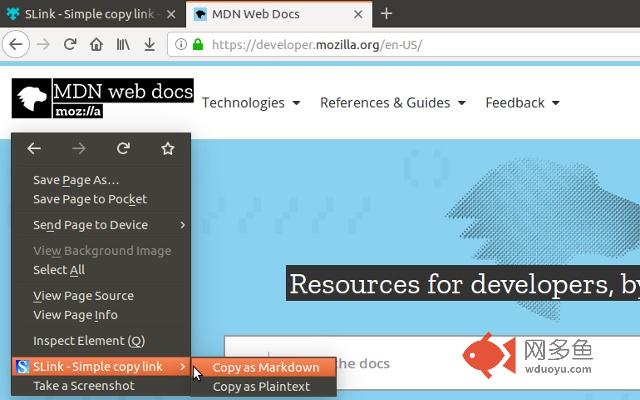Image resolution: width=640 pixels, height=400 pixels.
Task: Choose Save Page As… menu entry
Action: 101,180
